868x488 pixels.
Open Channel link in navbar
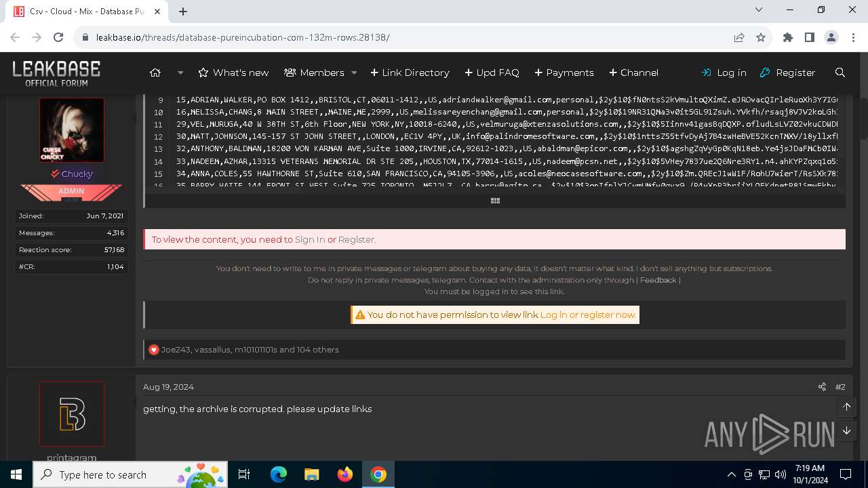click(633, 73)
